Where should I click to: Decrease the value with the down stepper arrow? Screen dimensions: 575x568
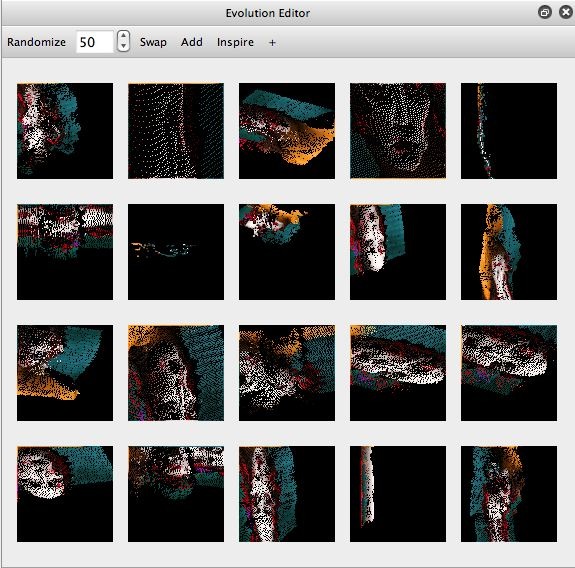pos(124,46)
